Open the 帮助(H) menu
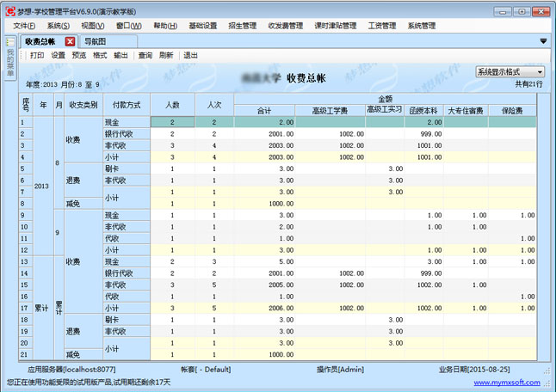The height and width of the screenshot is (392, 556). pyautogui.click(x=165, y=26)
